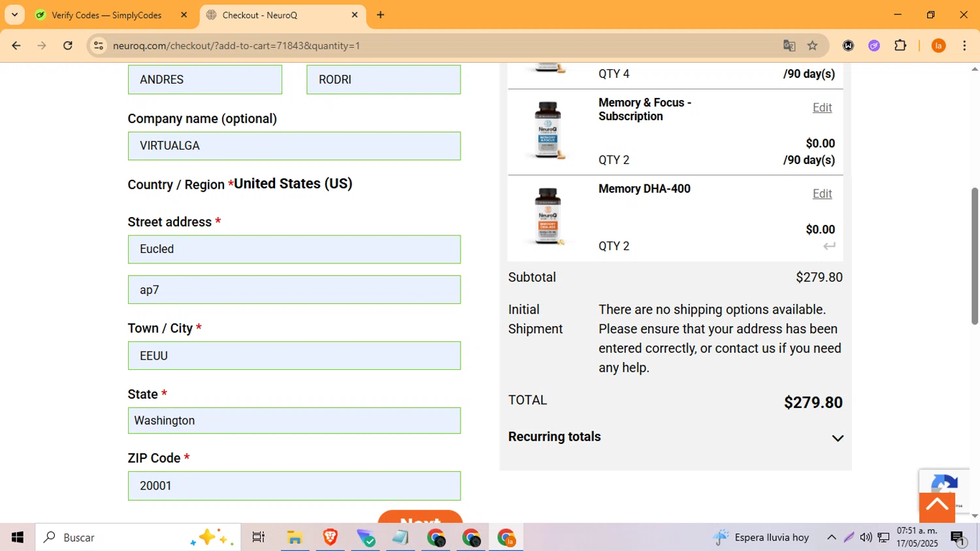Viewport: 980px width, 551px height.
Task: Open the volume control icon
Action: 866,537
